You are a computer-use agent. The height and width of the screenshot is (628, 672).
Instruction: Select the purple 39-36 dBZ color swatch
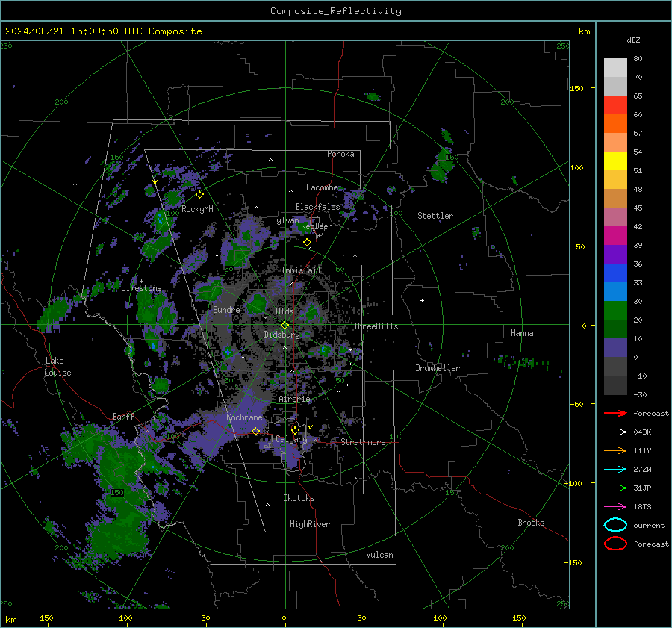coord(615,254)
